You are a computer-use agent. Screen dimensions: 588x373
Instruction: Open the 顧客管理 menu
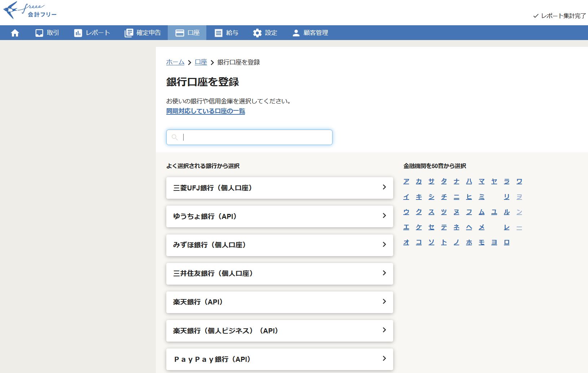point(310,33)
